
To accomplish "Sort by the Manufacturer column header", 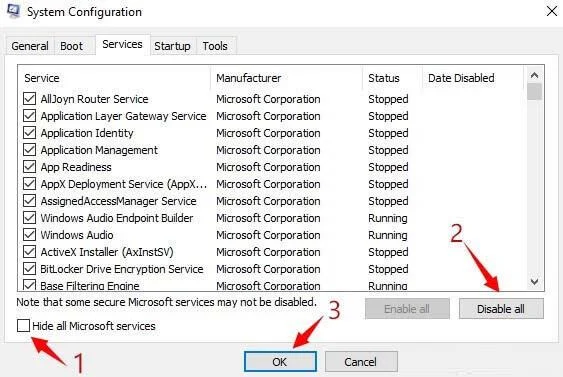I will (287, 78).
